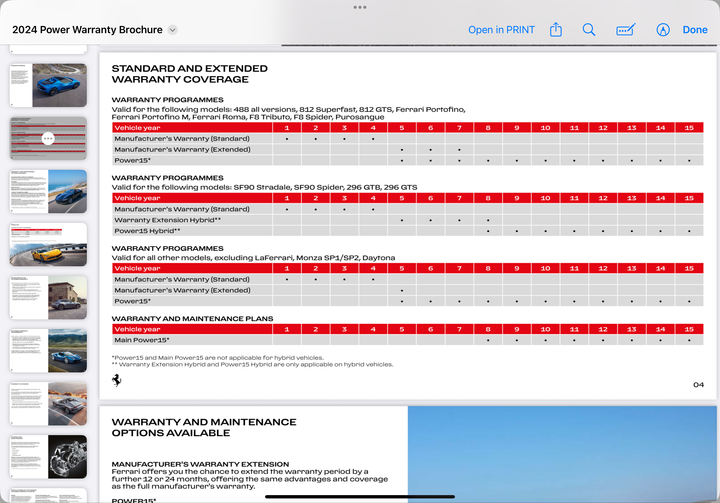Select the blue car coastal road thumbnail
720x503 pixels.
coord(48,192)
